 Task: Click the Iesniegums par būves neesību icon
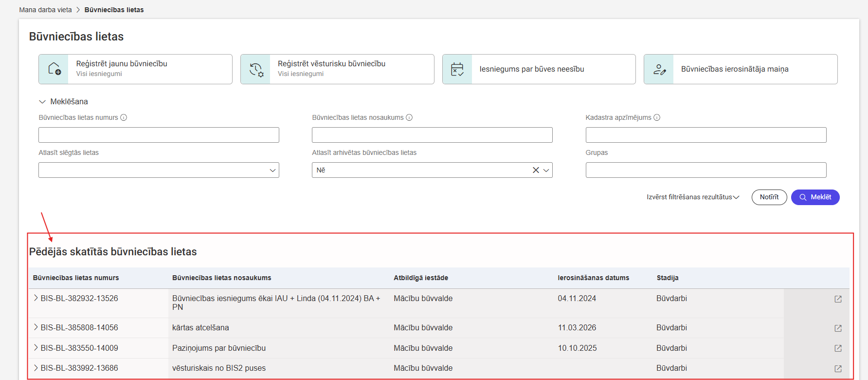pos(457,69)
